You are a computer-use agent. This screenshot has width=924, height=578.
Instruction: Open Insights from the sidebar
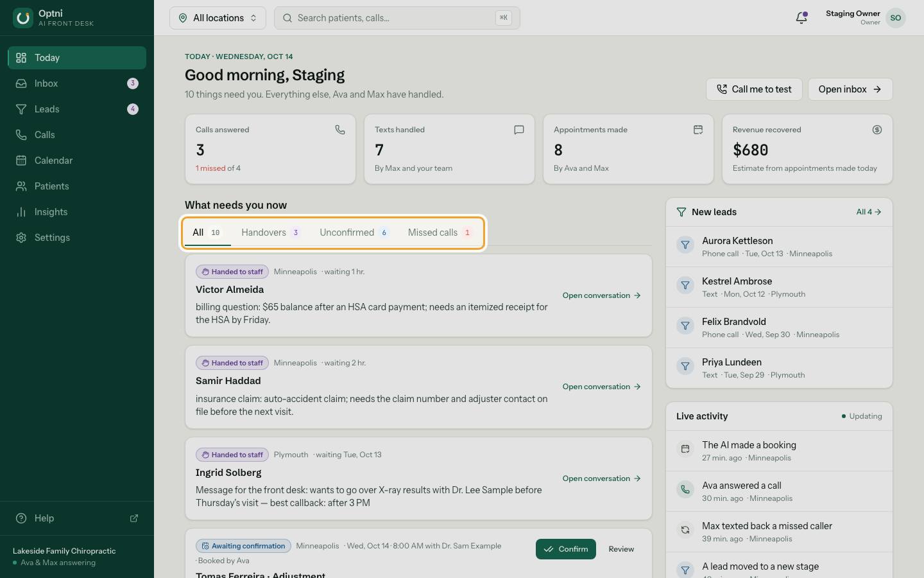coord(77,212)
